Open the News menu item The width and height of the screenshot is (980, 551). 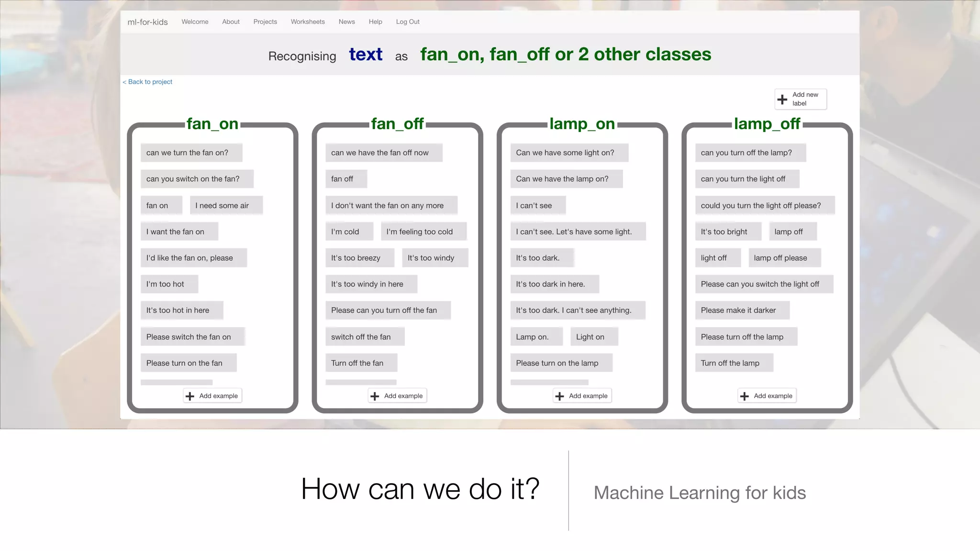click(347, 22)
